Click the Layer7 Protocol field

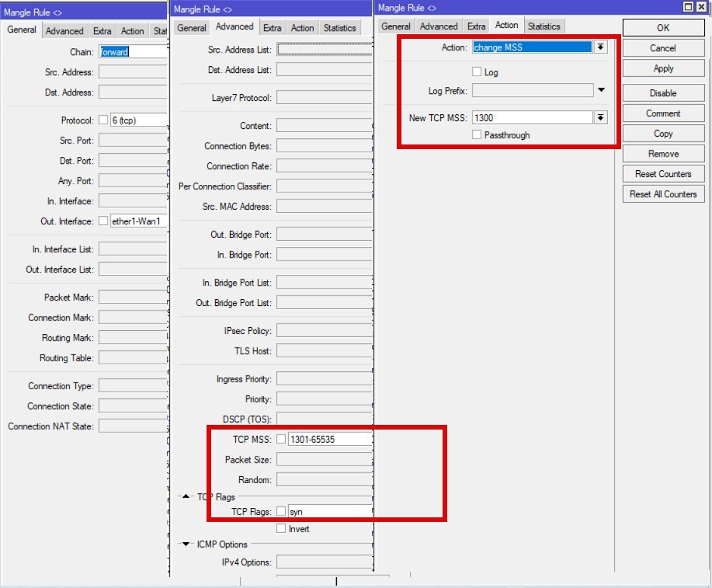tap(325, 97)
